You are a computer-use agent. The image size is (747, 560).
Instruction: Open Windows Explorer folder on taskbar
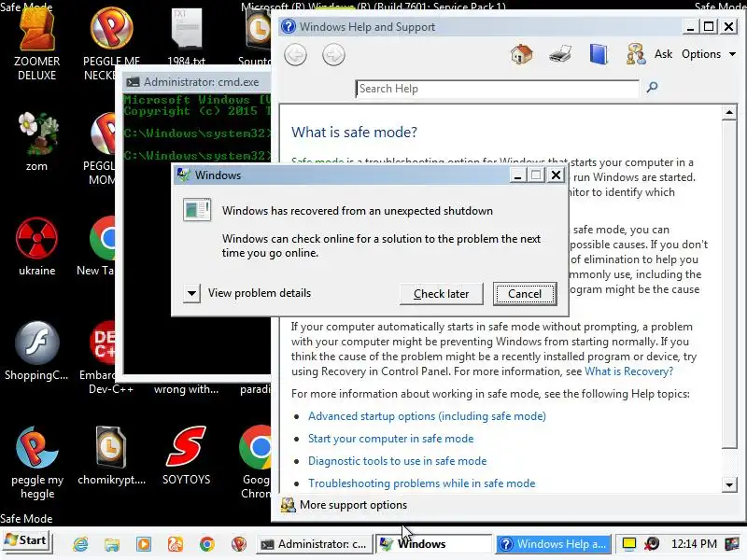[112, 544]
